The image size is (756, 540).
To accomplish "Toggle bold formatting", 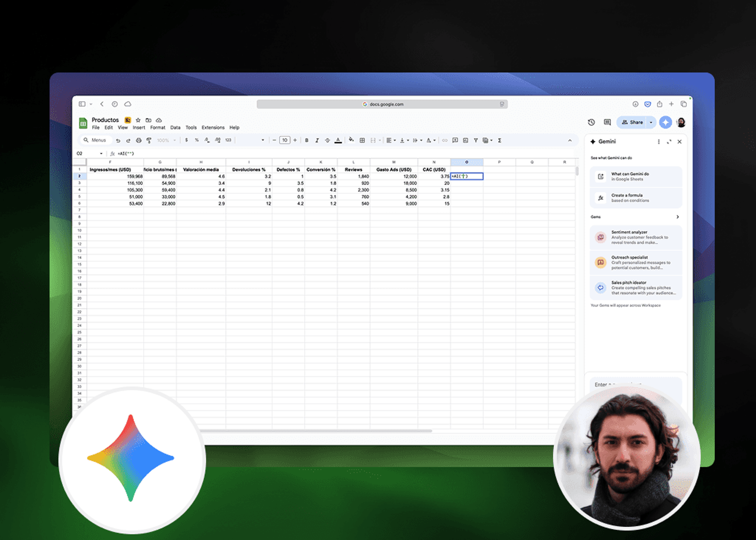I will 307,140.
